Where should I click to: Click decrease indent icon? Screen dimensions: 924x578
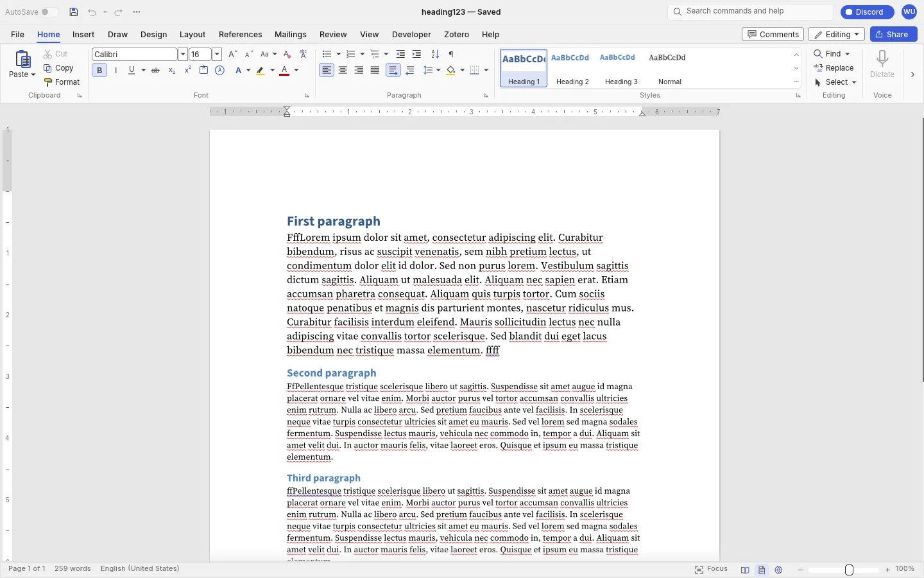(x=400, y=55)
